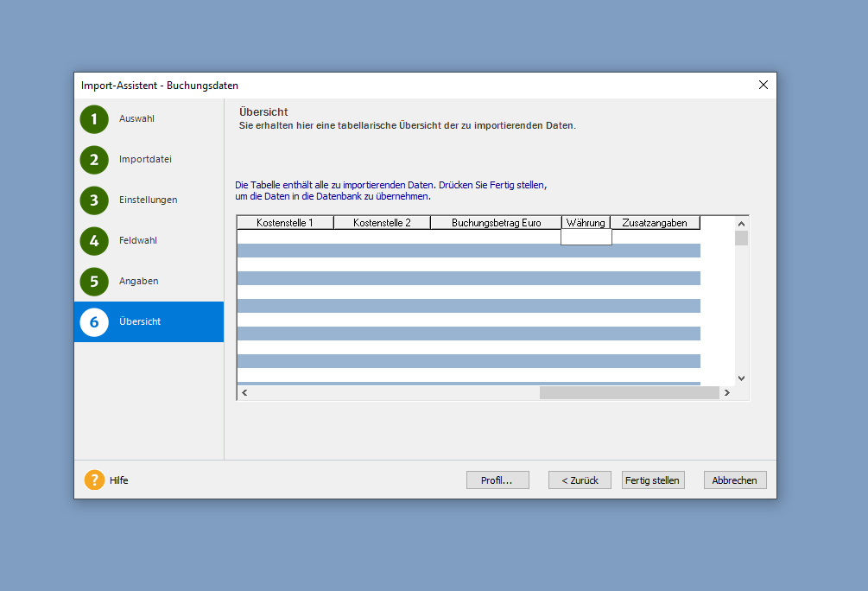The width and height of the screenshot is (868, 591).
Task: Click the Kostenstelle 2 column header
Action: (x=382, y=223)
